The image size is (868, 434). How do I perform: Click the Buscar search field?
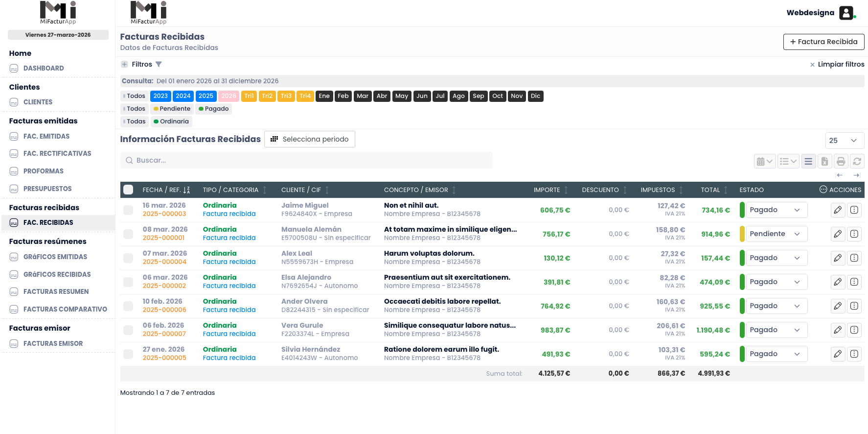pos(306,161)
